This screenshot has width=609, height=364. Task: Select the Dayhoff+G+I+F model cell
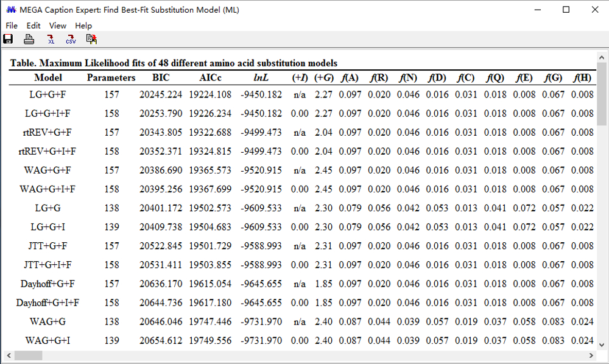pyautogui.click(x=48, y=303)
